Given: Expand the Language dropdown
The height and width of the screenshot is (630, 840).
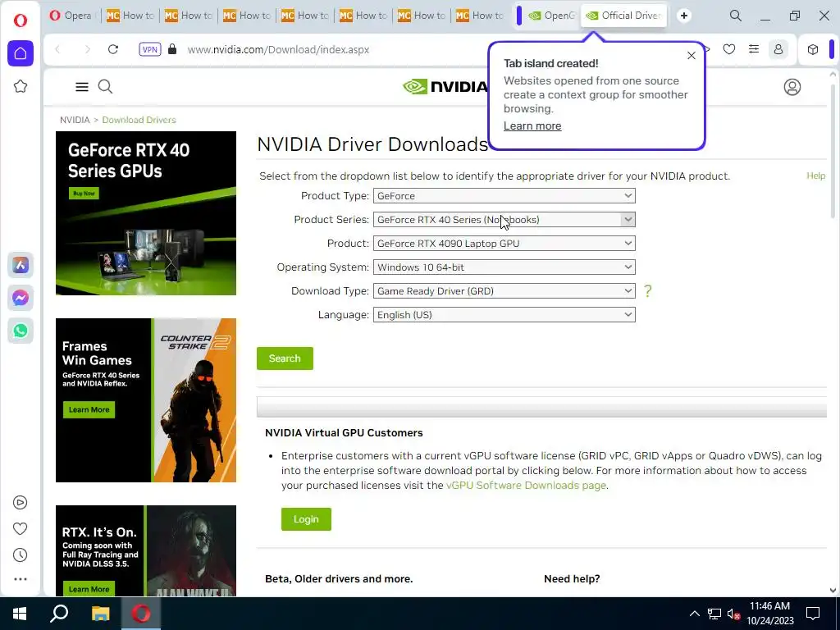Looking at the screenshot, I should (x=504, y=314).
